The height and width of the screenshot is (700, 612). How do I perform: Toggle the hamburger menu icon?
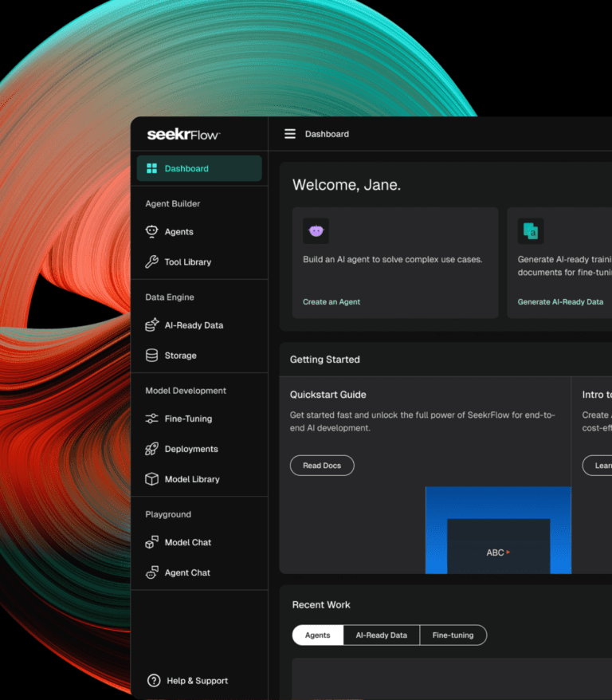290,134
